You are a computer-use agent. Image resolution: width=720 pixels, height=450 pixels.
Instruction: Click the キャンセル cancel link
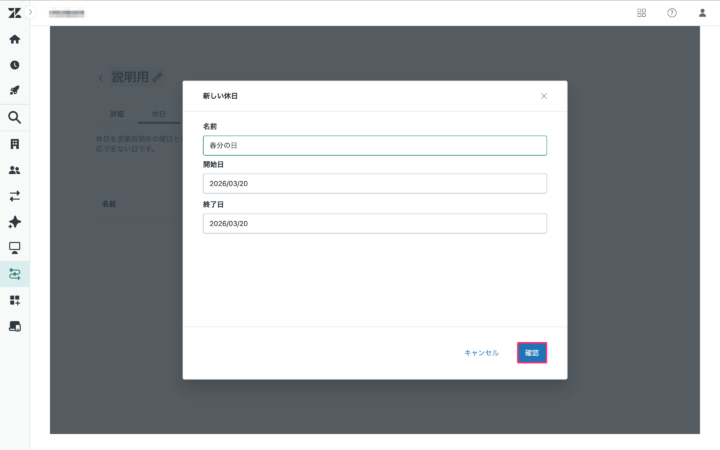coord(481,353)
